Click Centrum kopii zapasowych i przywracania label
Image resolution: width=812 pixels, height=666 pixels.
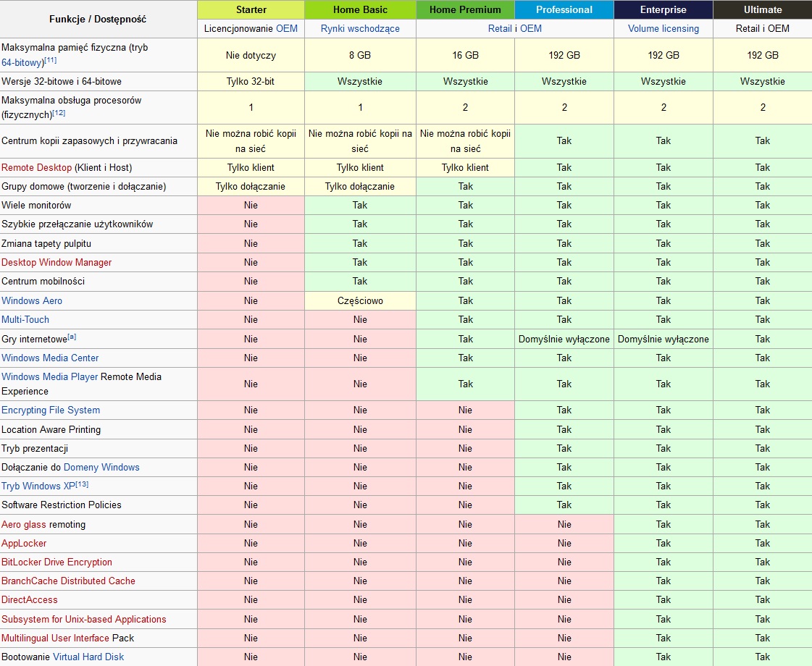90,140
